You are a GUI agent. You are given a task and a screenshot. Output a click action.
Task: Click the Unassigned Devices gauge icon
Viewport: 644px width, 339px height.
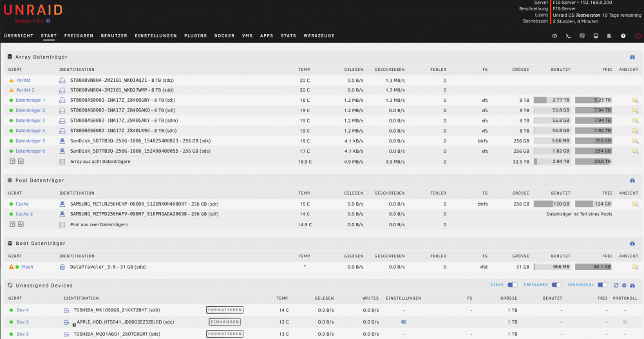point(632,285)
